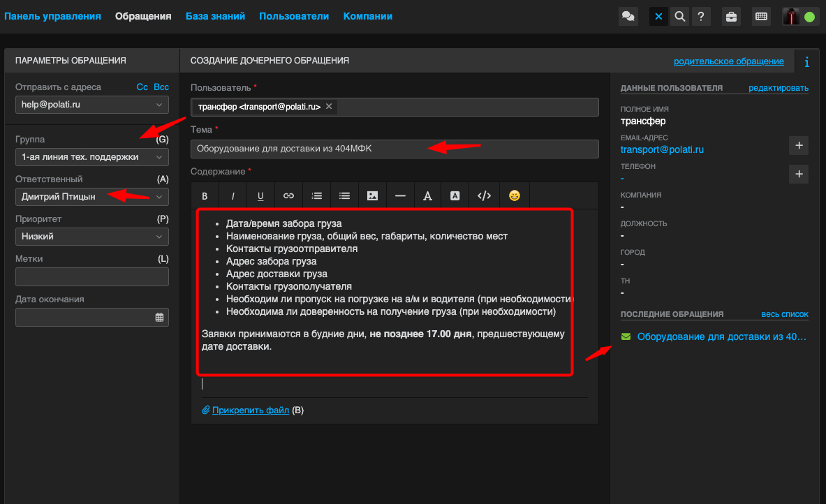Click the code view icon

click(484, 196)
